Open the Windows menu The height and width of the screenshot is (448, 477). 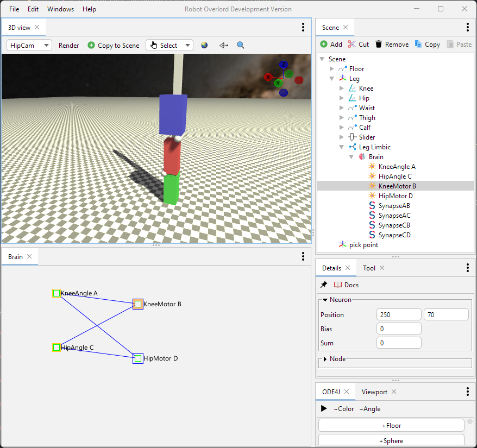tap(60, 9)
